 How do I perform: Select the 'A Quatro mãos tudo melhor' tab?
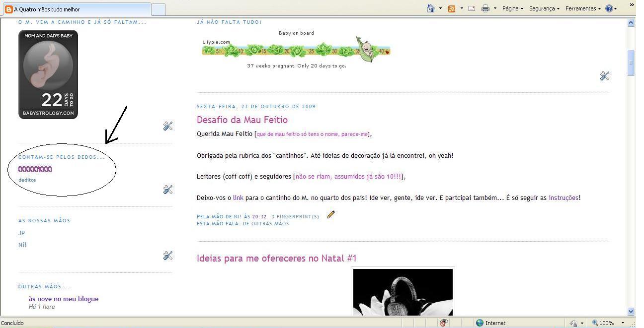click(77, 9)
